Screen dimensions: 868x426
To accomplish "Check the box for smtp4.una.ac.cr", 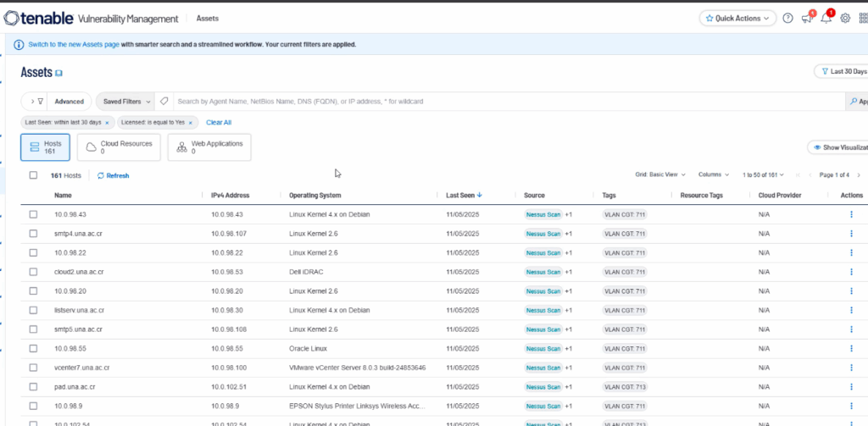I will click(33, 234).
